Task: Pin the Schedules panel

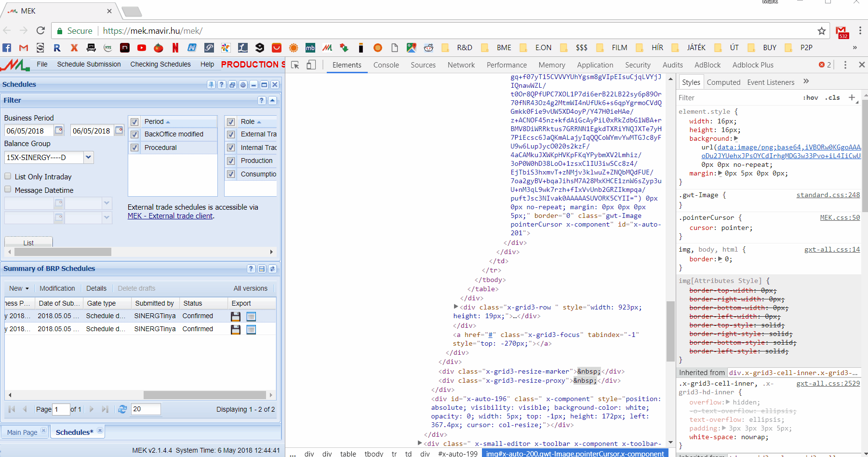Action: pyautogui.click(x=212, y=84)
